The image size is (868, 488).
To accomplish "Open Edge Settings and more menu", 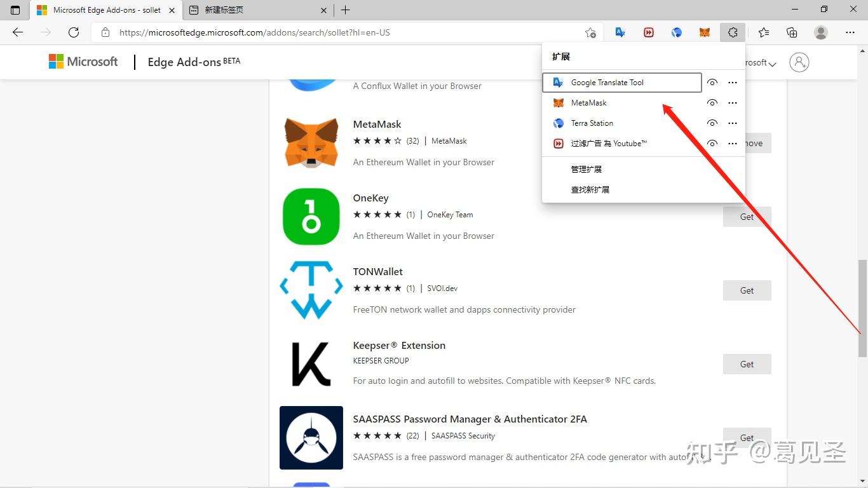I will (x=850, y=32).
